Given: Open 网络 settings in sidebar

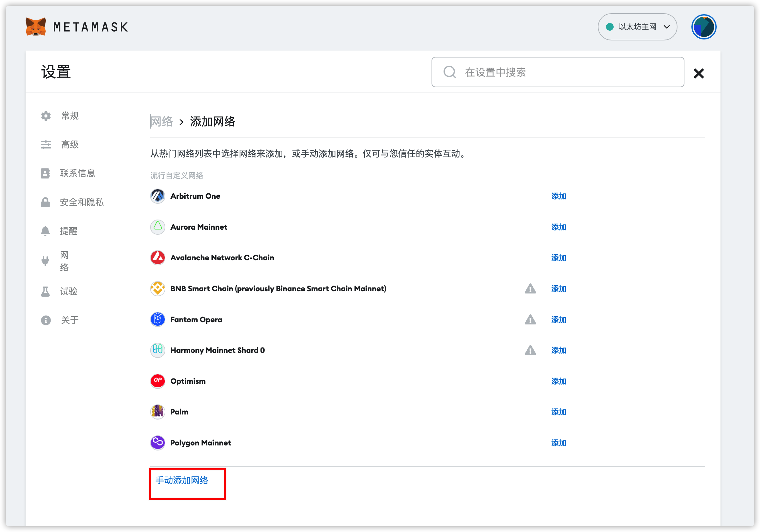Looking at the screenshot, I should pyautogui.click(x=64, y=261).
